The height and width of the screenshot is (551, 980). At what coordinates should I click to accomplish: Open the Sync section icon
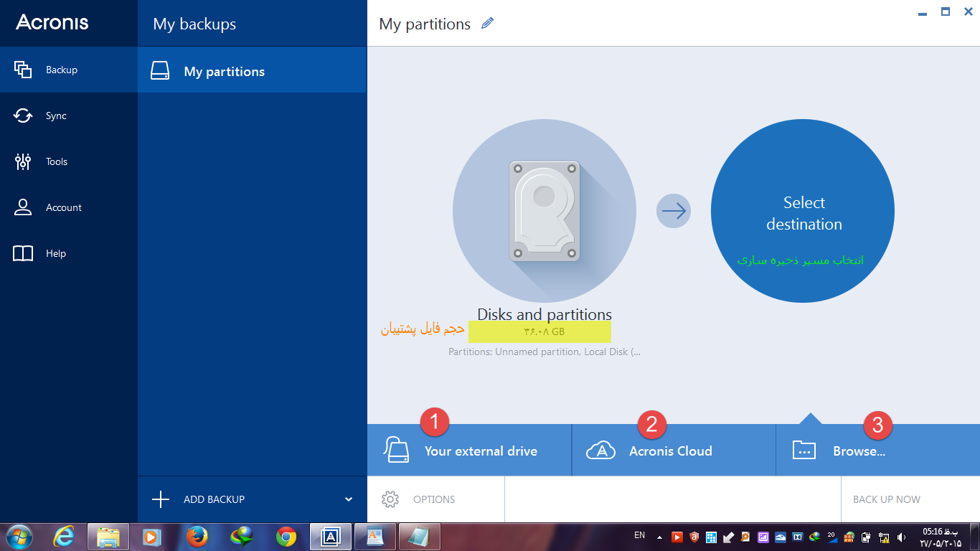click(23, 116)
